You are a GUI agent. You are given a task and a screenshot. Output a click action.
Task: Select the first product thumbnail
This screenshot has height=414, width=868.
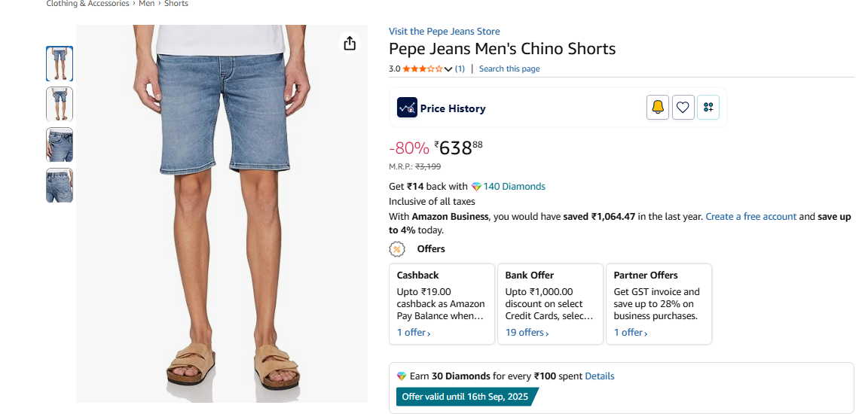pyautogui.click(x=60, y=64)
